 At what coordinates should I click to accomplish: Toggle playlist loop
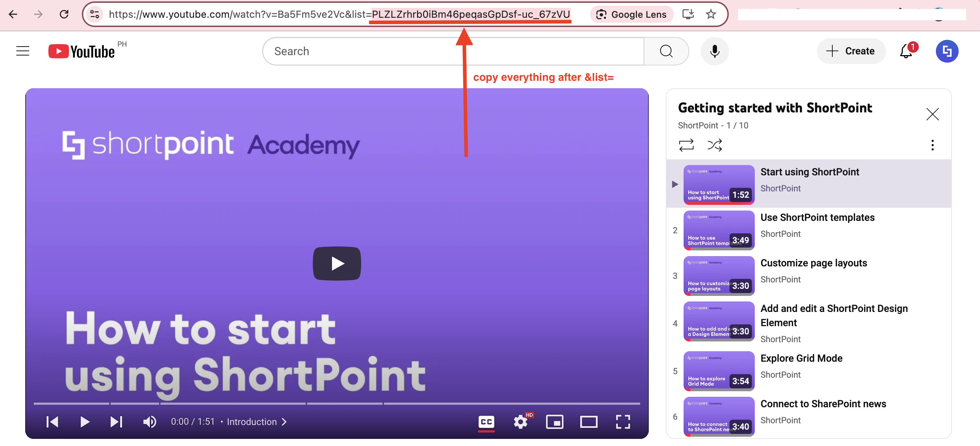tap(686, 145)
